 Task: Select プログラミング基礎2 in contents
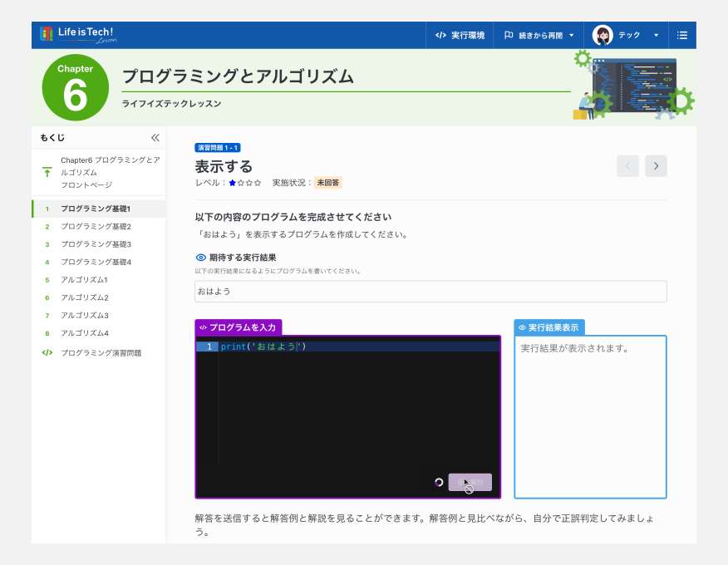(98, 227)
